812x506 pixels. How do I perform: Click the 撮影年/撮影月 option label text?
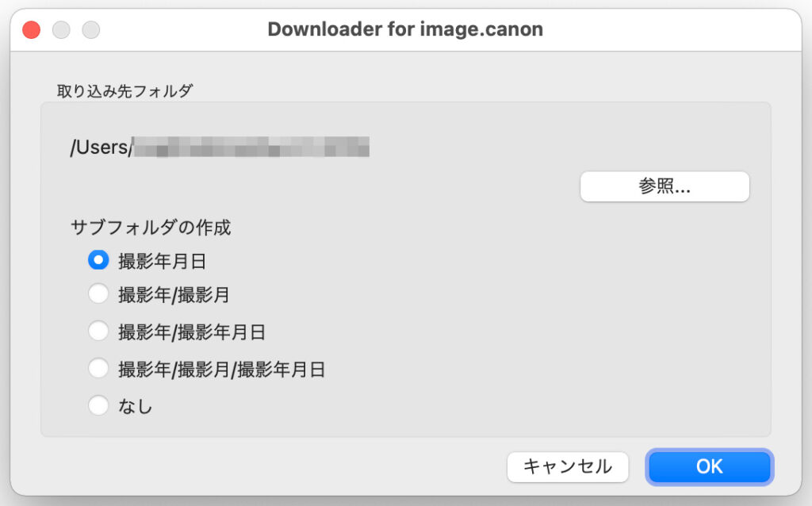[x=174, y=295]
